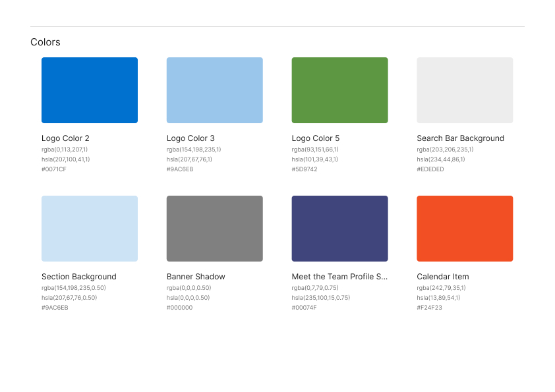Select the hsla(101,39,43,1) value
The height and width of the screenshot is (392, 555).
pyautogui.click(x=314, y=159)
